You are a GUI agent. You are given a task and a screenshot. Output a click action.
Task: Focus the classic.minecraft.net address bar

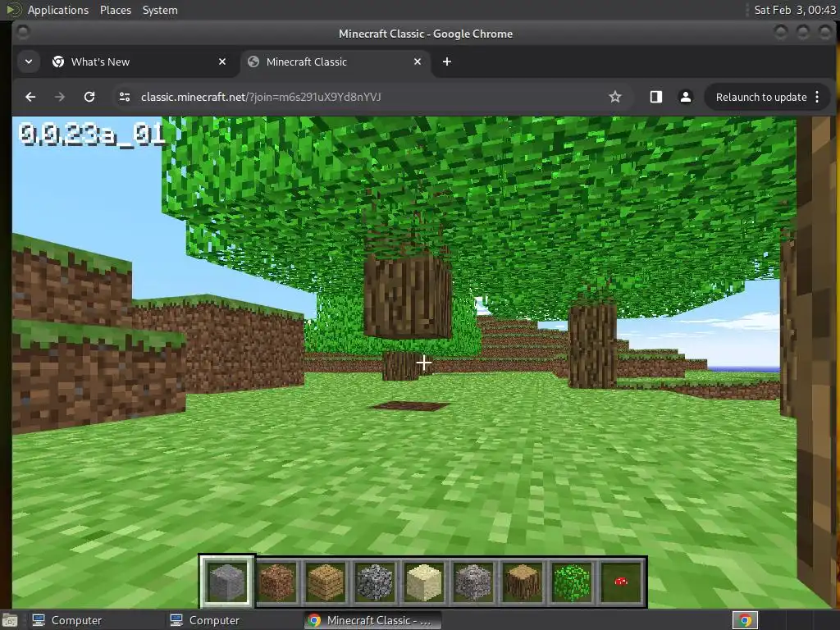pyautogui.click(x=364, y=97)
